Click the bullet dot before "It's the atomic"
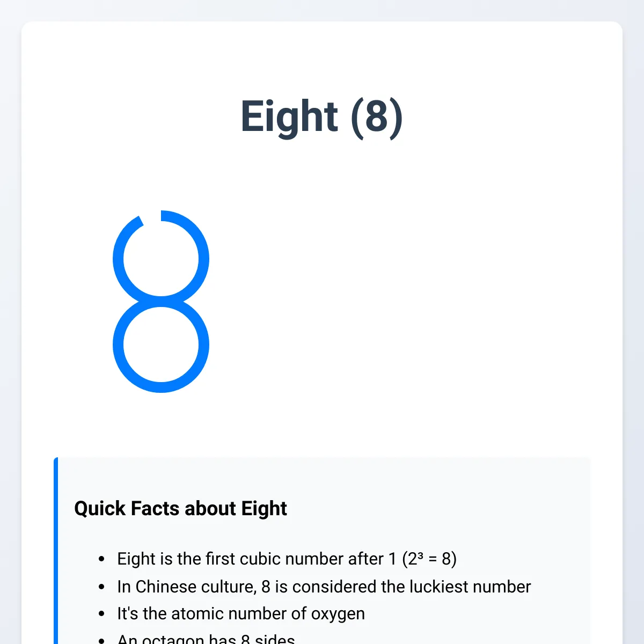Screen dimensions: 644x644 [x=102, y=614]
